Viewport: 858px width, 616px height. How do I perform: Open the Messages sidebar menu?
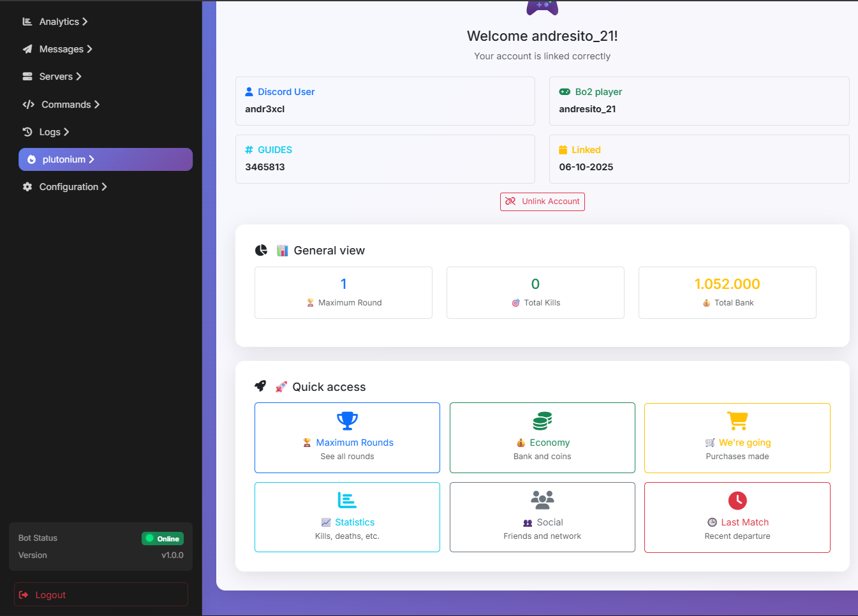click(61, 49)
